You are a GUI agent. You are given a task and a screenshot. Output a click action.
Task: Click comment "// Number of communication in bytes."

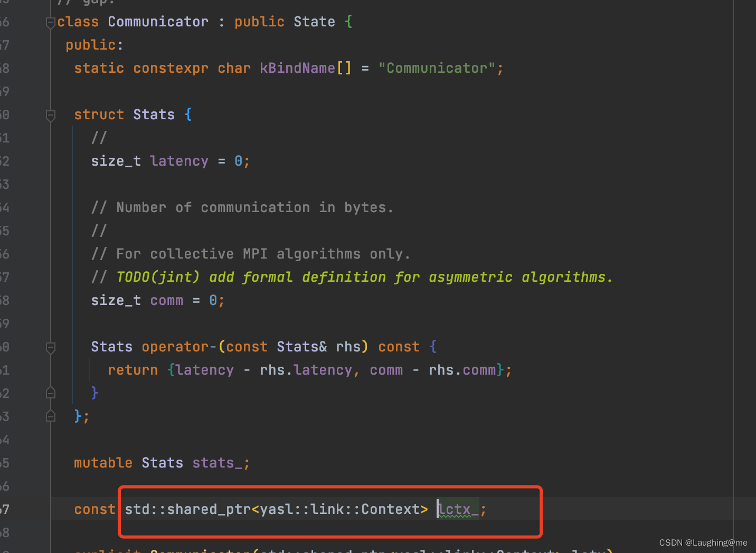(242, 207)
